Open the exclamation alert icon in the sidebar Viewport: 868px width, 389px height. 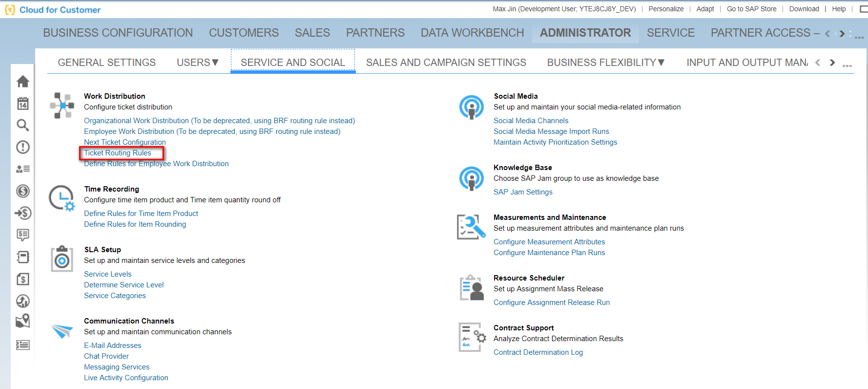click(23, 147)
